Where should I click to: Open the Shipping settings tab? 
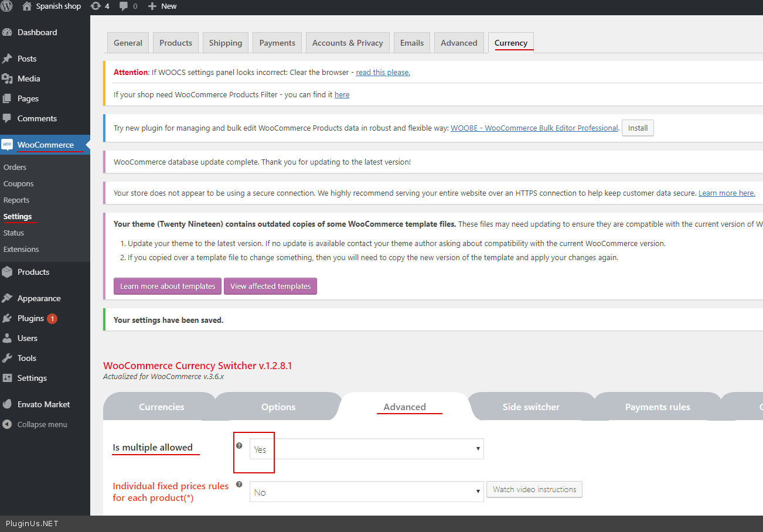(226, 43)
